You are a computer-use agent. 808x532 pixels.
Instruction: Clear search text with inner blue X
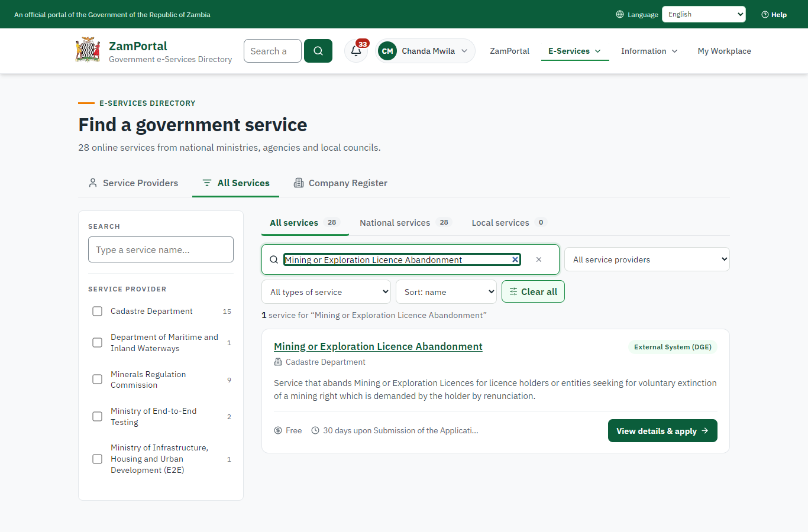pyautogui.click(x=515, y=259)
